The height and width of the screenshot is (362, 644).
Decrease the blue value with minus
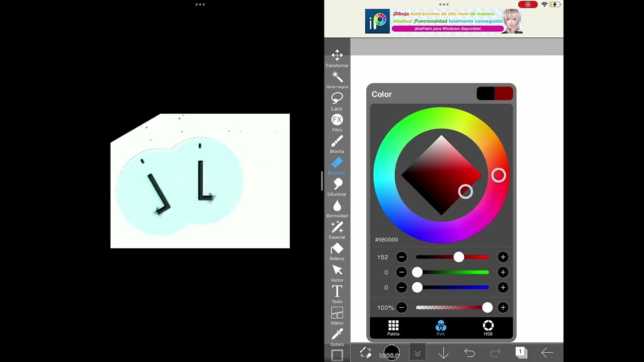[x=401, y=287]
